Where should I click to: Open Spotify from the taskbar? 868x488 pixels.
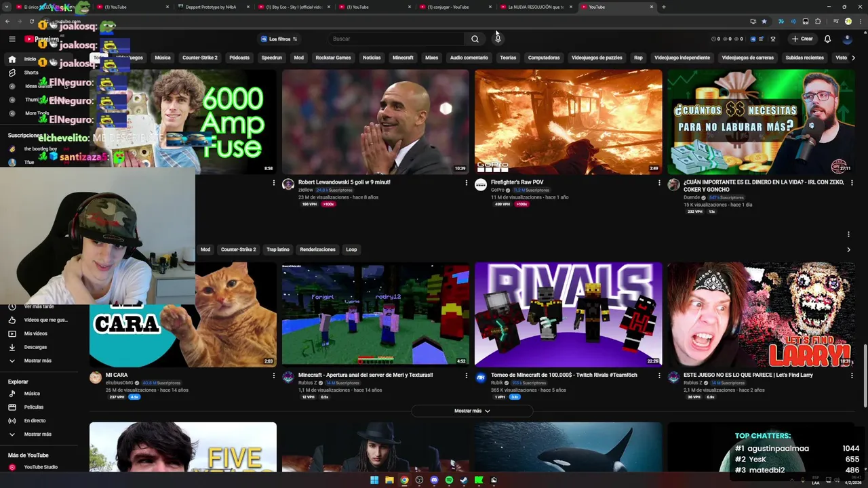(x=449, y=480)
